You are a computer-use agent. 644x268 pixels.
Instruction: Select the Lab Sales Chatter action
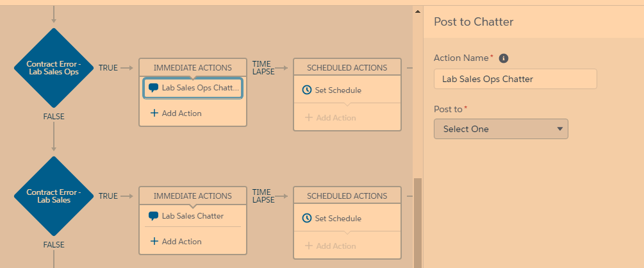192,216
